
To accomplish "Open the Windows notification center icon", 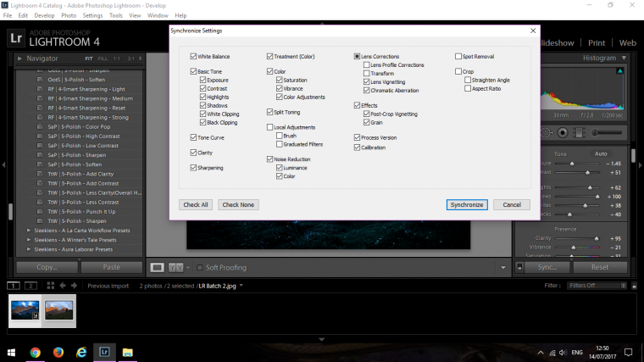I will coord(629,352).
